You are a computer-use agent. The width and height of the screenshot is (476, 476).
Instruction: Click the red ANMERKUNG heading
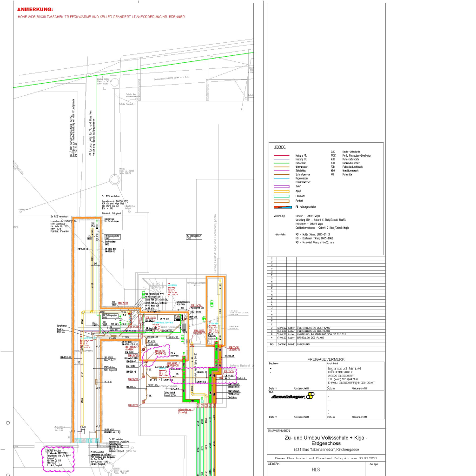tap(35, 9)
